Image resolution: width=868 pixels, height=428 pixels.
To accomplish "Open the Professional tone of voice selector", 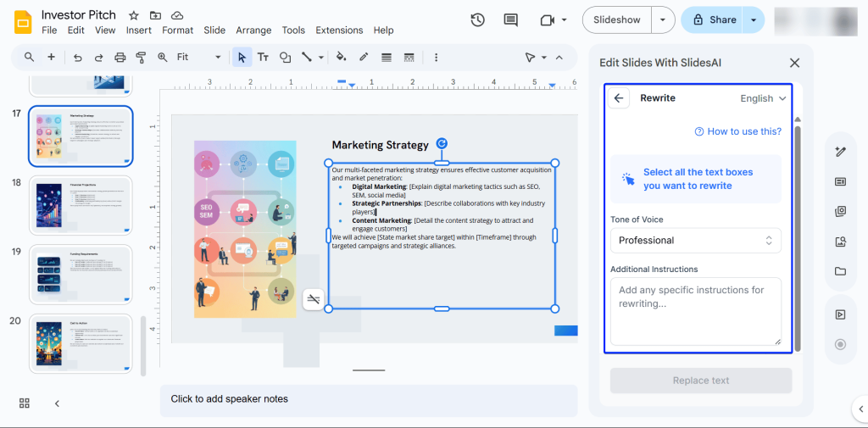I will (x=695, y=241).
